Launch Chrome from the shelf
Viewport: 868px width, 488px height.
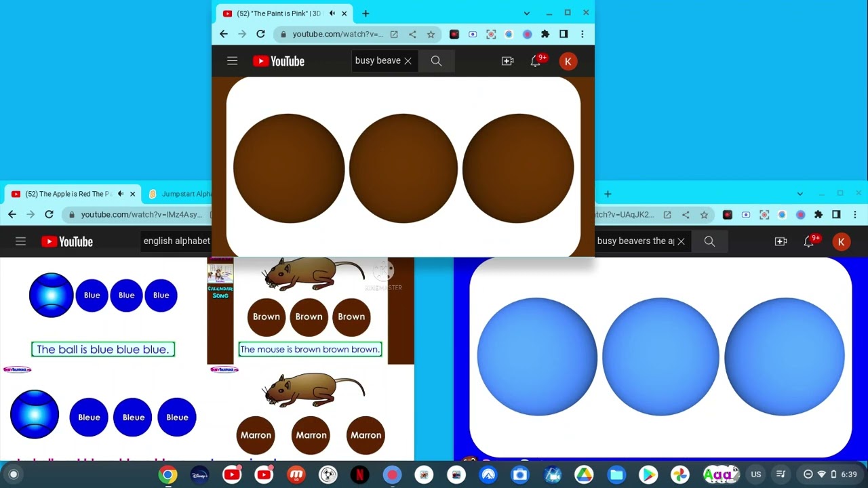[x=167, y=475]
